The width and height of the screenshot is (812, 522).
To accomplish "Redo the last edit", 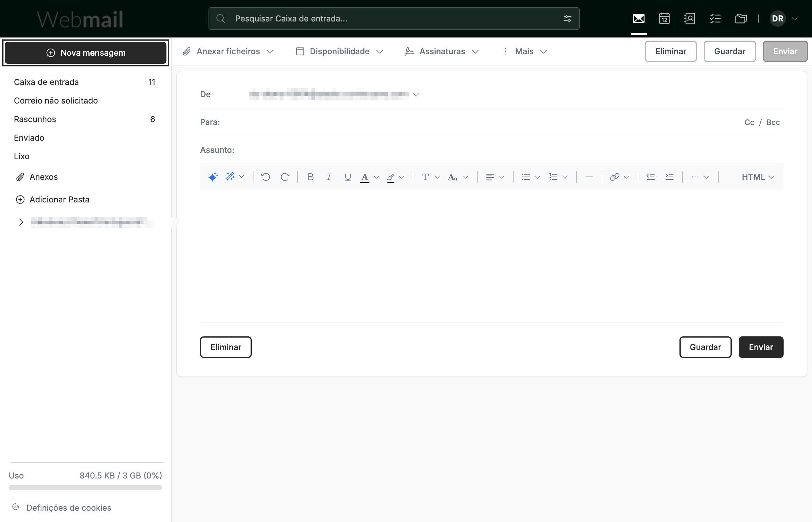I will [285, 177].
